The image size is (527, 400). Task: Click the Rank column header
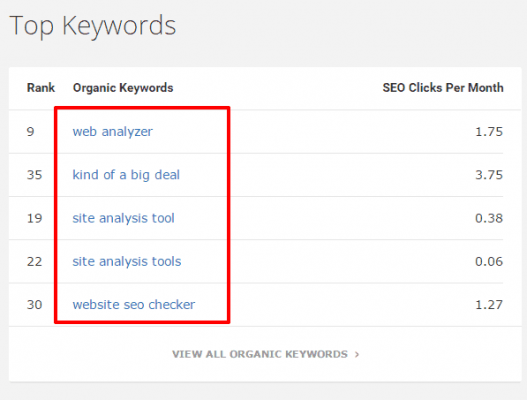[x=41, y=88]
